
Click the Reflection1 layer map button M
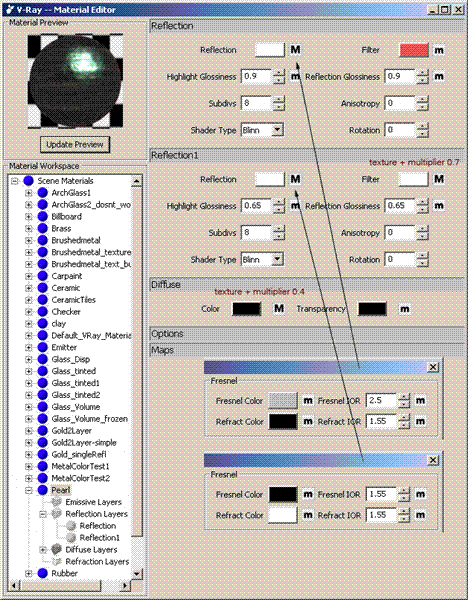click(x=295, y=179)
